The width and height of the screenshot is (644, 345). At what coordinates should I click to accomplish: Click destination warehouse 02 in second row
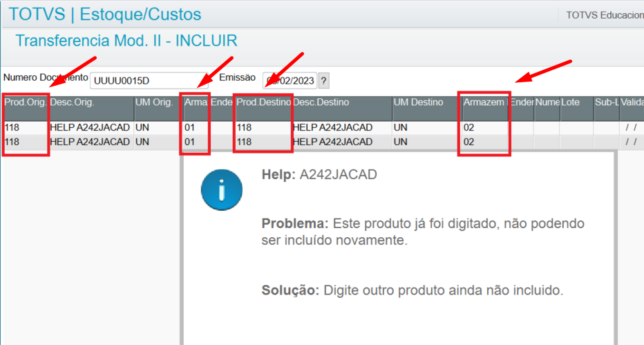tap(486, 142)
